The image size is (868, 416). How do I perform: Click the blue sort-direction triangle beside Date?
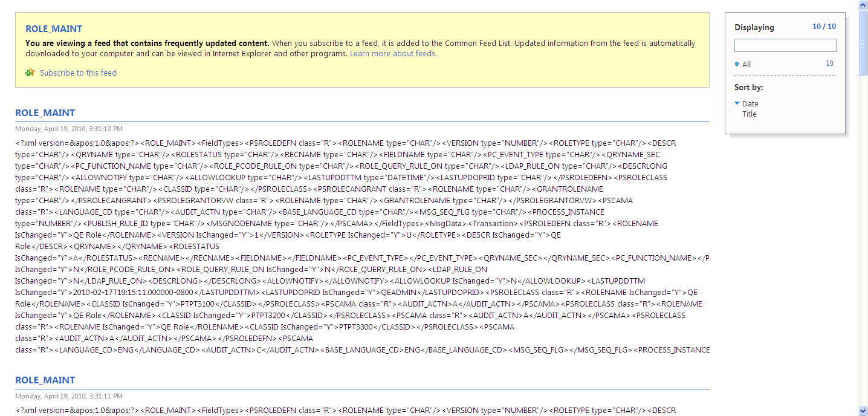(738, 103)
